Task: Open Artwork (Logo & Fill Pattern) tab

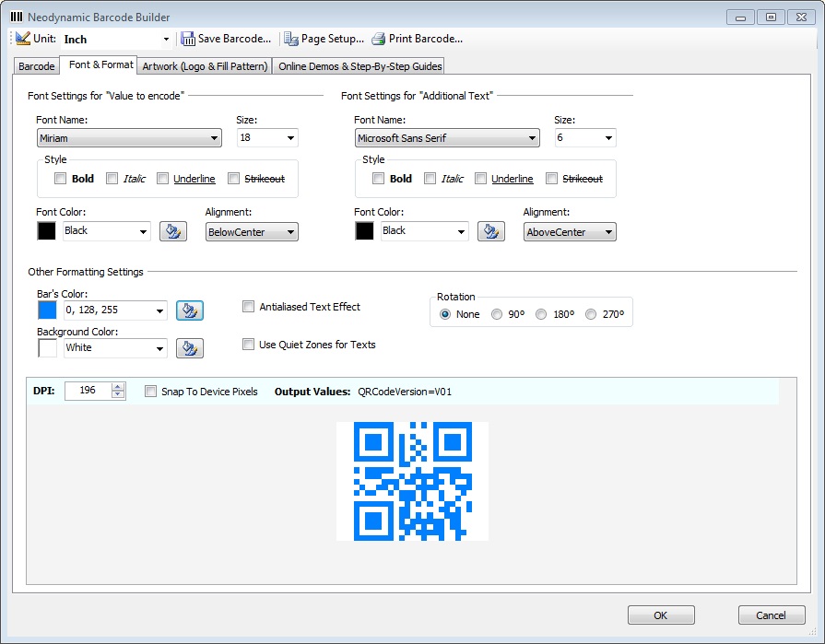Action: (205, 66)
